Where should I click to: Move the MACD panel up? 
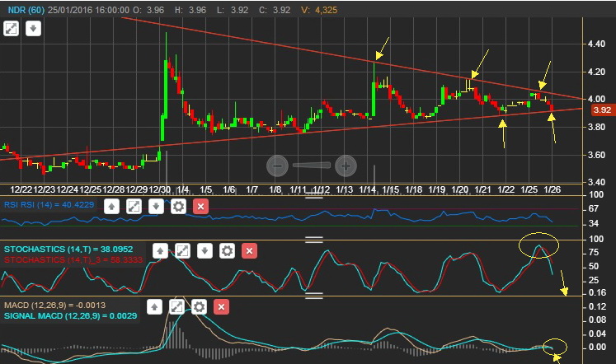click(x=154, y=307)
